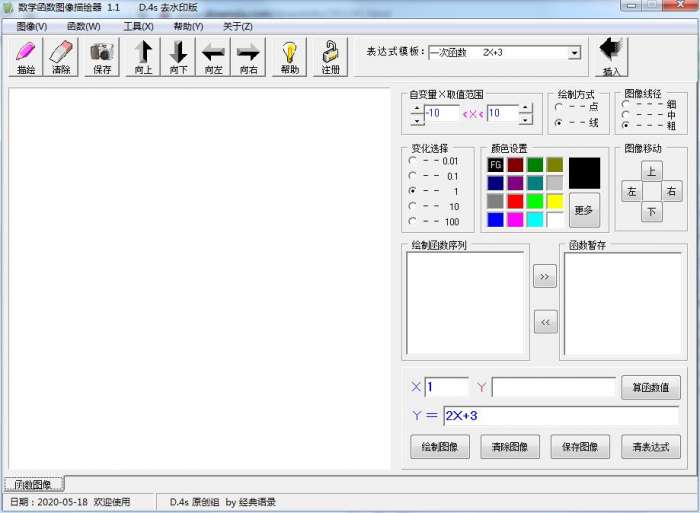Screen dimensions: 700x513
Task: Click the 向下 down arrow icon
Action: point(178,58)
